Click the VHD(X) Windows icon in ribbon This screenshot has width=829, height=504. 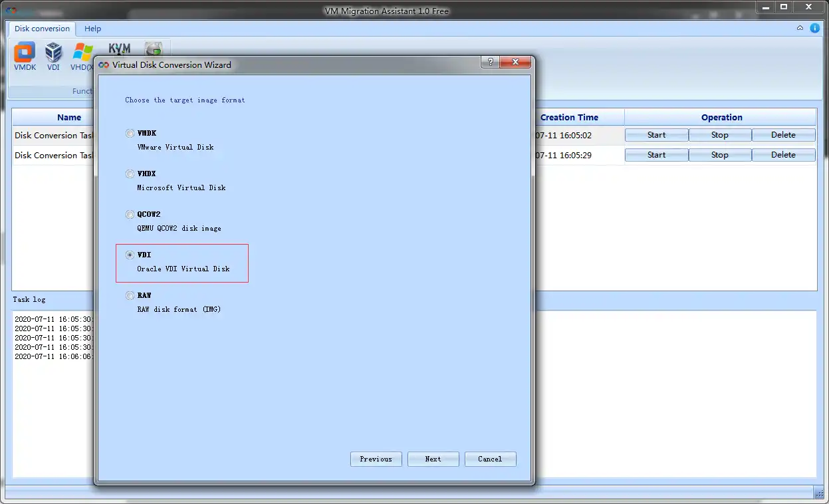pos(82,56)
